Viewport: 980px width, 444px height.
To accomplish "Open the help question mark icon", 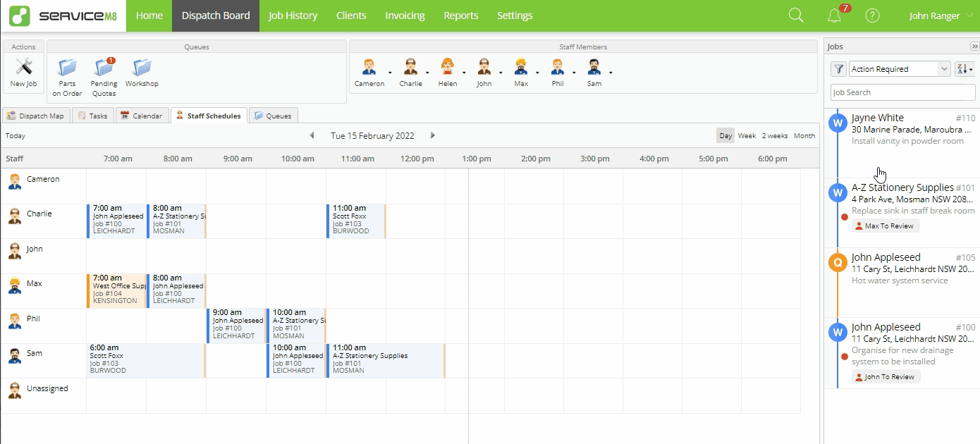I will pyautogui.click(x=872, y=16).
